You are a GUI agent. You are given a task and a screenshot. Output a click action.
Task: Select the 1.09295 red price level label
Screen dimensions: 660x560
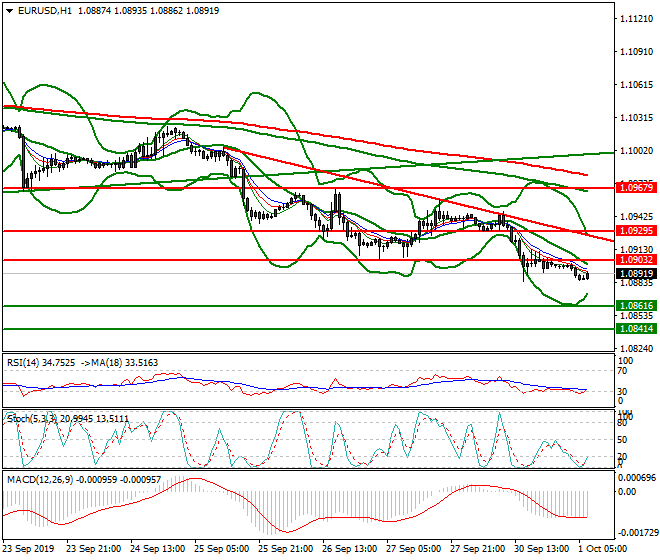pos(636,231)
